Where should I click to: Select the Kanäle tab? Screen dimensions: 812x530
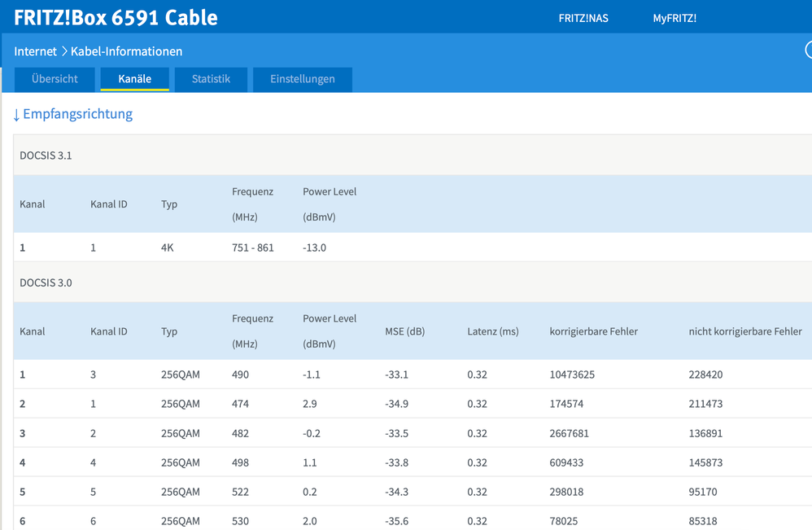pyautogui.click(x=134, y=79)
